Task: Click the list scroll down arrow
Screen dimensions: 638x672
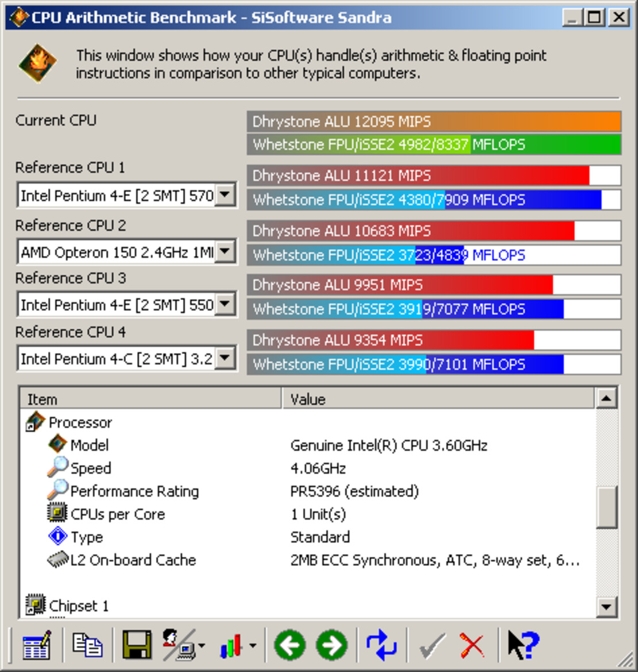Action: 606,607
